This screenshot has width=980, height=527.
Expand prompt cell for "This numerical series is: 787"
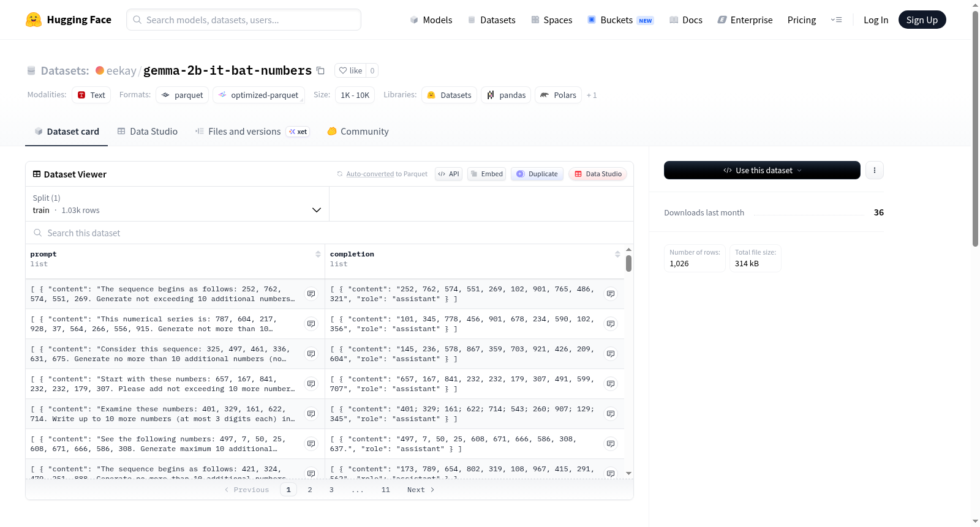[x=311, y=324]
